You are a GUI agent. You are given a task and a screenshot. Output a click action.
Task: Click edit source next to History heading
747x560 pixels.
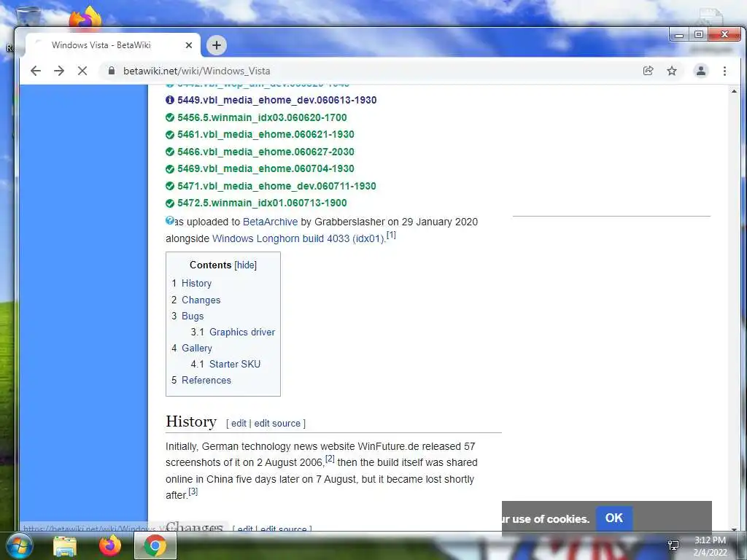[277, 424]
